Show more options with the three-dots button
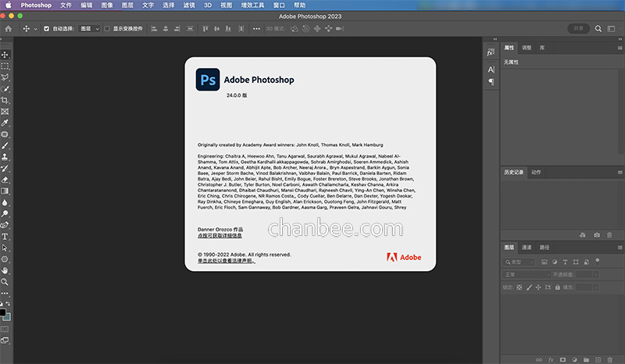625x364 pixels. pos(256,29)
